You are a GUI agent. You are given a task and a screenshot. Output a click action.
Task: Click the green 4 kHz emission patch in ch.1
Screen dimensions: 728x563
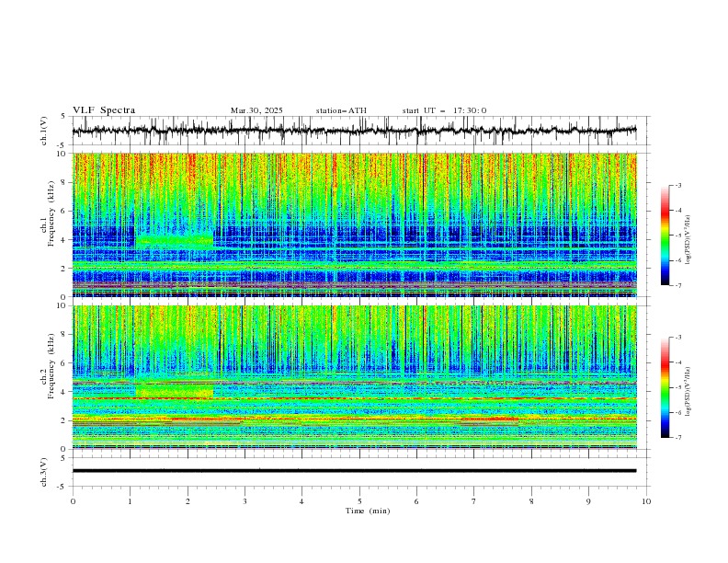pos(175,241)
